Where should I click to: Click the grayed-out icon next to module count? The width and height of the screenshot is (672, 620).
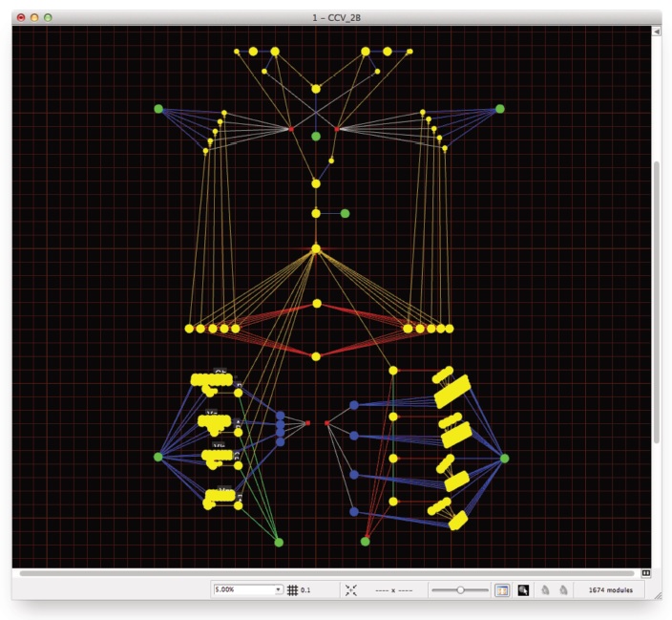click(563, 590)
